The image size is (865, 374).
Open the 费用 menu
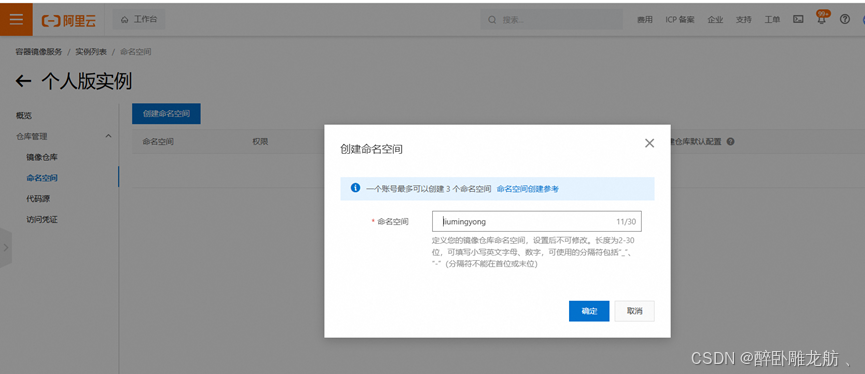(644, 20)
